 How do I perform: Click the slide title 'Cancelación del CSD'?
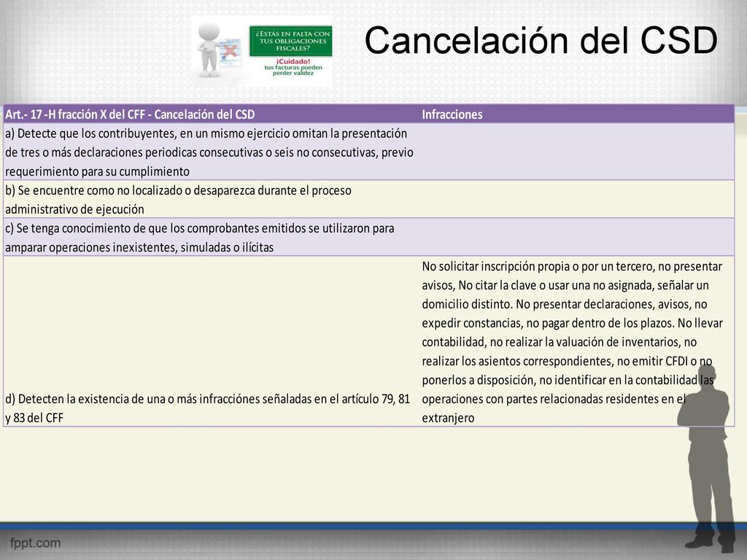tap(541, 41)
